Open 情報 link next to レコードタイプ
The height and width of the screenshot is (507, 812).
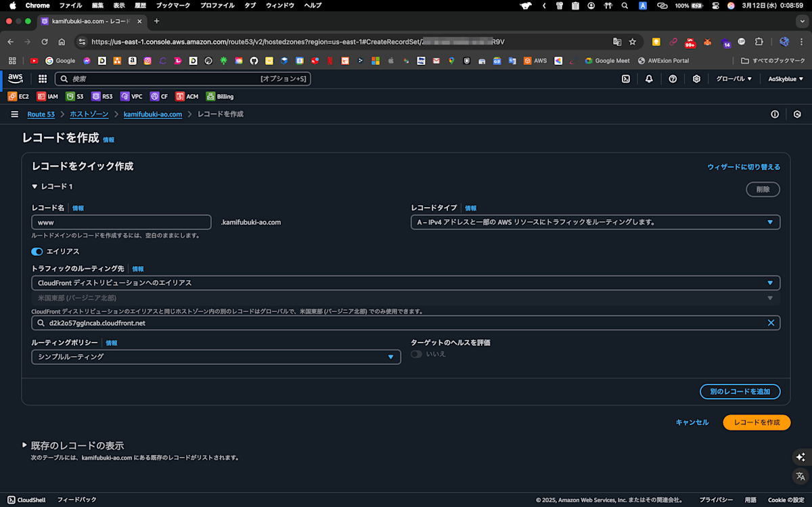471,208
